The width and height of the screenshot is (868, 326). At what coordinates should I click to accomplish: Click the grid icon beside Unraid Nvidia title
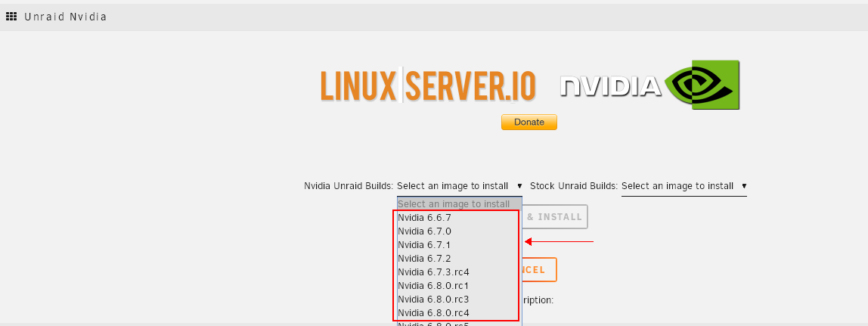[x=11, y=17]
